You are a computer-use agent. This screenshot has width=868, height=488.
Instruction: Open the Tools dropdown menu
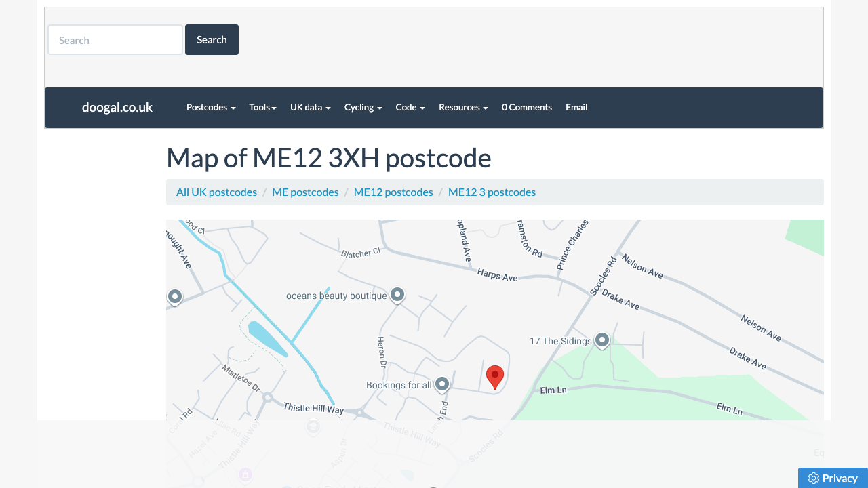(262, 107)
